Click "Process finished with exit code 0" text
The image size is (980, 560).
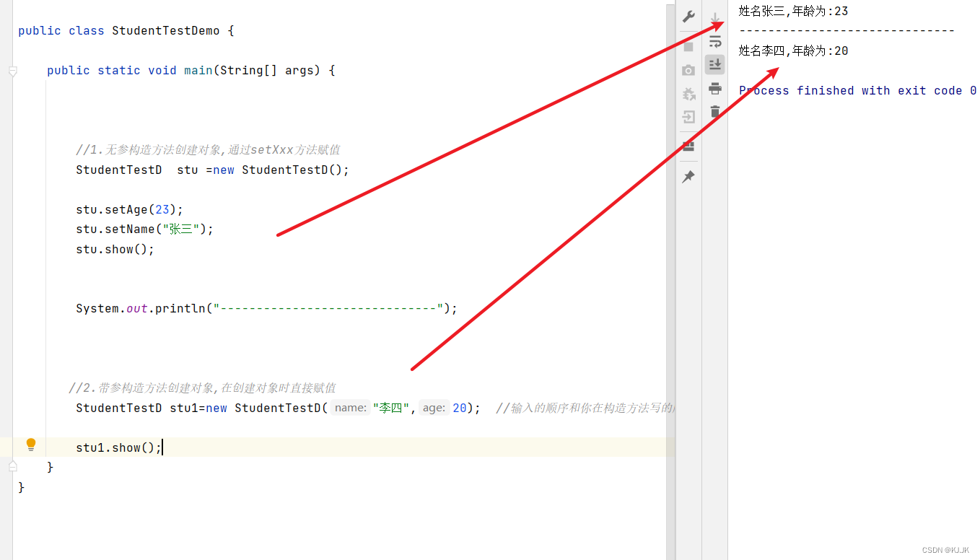click(x=857, y=90)
